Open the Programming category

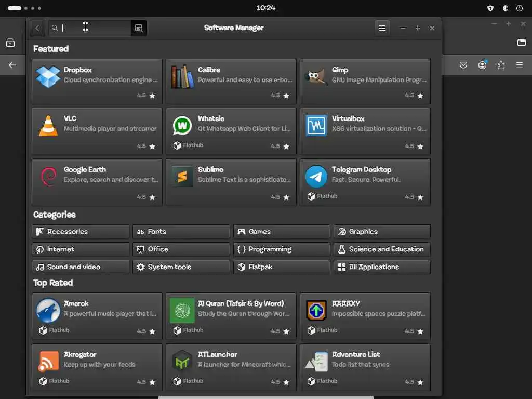282,249
